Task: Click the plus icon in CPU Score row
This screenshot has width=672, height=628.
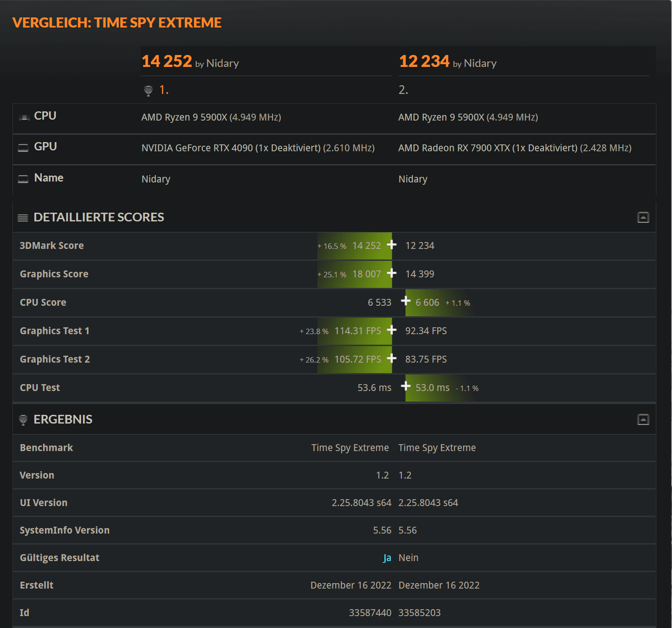Action: coord(405,300)
